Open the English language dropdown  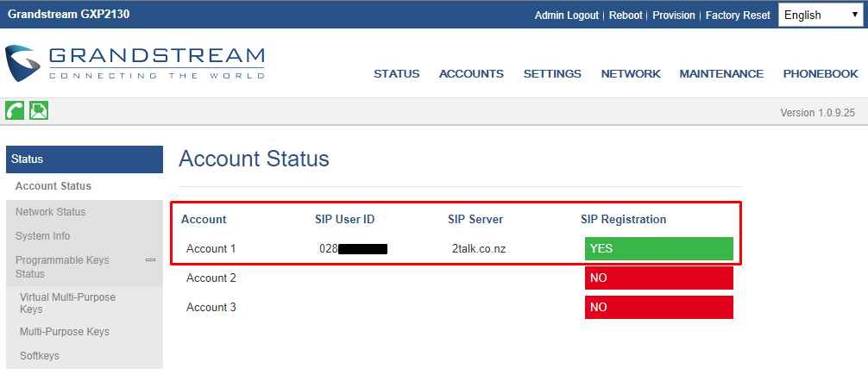coord(821,15)
